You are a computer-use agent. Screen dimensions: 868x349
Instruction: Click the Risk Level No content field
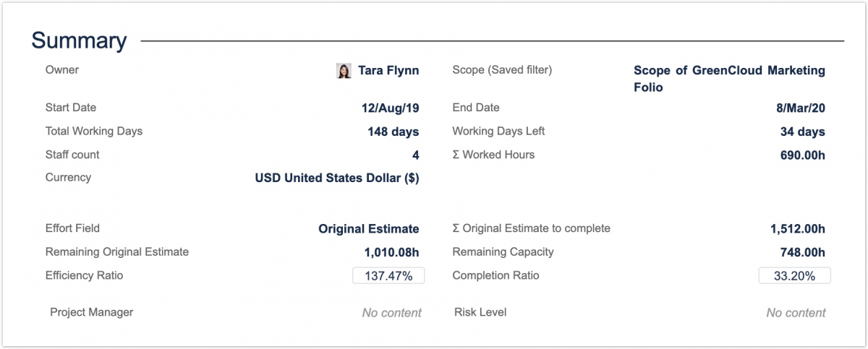click(x=796, y=313)
